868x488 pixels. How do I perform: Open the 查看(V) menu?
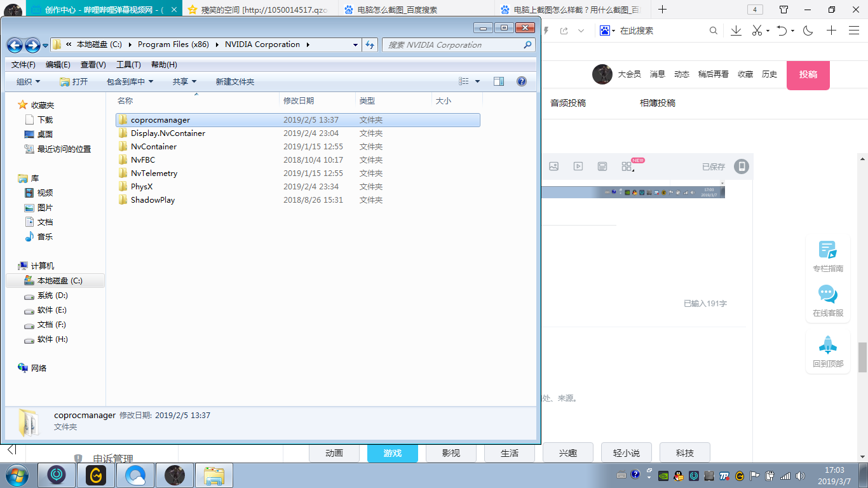[93, 65]
